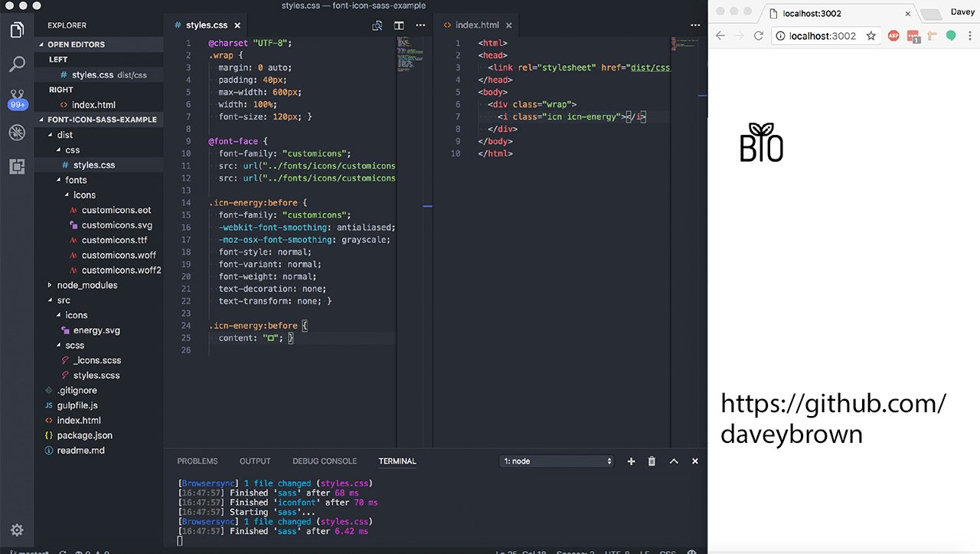This screenshot has width=980, height=554.
Task: Collapse the dist folder
Action: click(x=64, y=135)
